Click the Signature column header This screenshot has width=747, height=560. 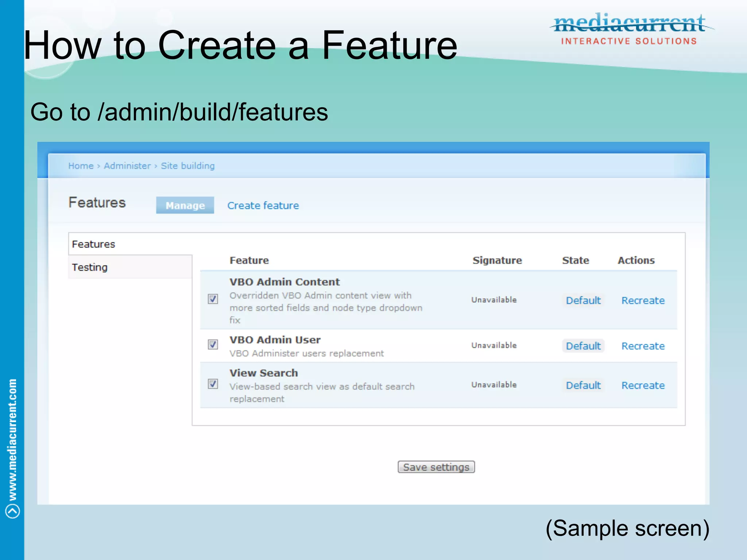point(497,260)
